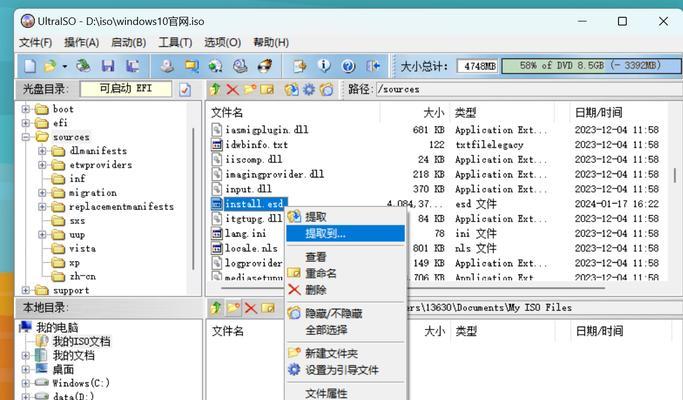Click the mount virtual drive disc icon with green arrow
The width and height of the screenshot is (683, 400).
point(216,66)
